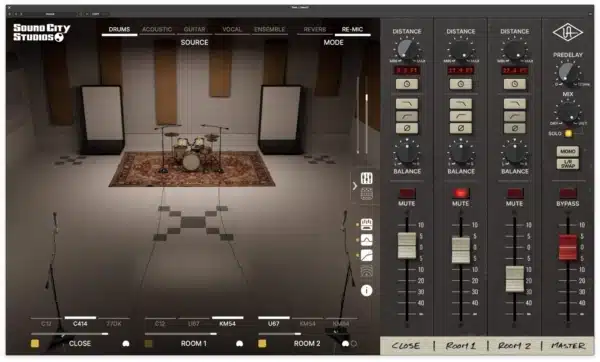Click the red Master fader
The width and height of the screenshot is (600, 362).
click(x=568, y=247)
